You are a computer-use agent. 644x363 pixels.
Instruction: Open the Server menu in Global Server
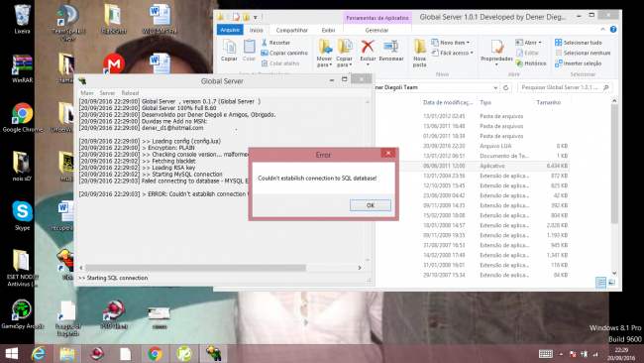tap(107, 93)
